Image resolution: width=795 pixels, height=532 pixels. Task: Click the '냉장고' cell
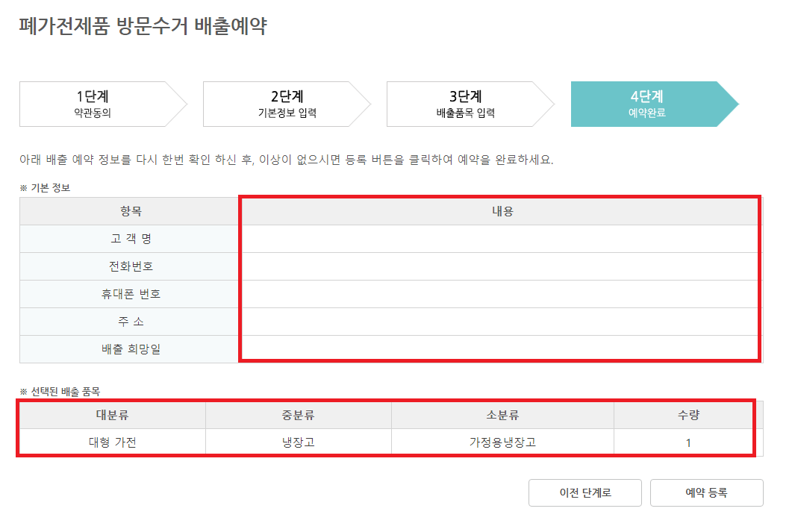click(x=298, y=442)
